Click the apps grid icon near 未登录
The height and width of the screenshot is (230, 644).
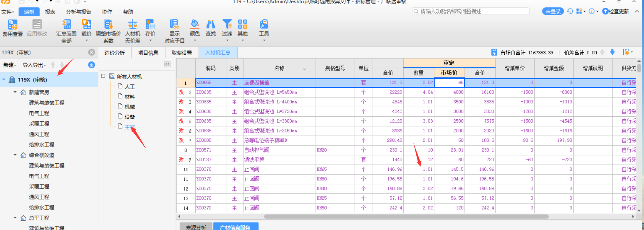[579, 11]
